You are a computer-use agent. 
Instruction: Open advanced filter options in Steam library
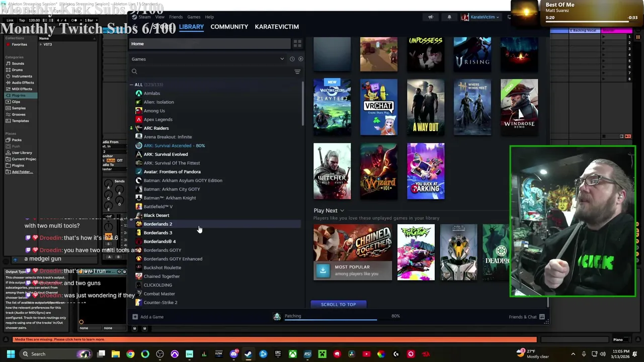point(297,71)
